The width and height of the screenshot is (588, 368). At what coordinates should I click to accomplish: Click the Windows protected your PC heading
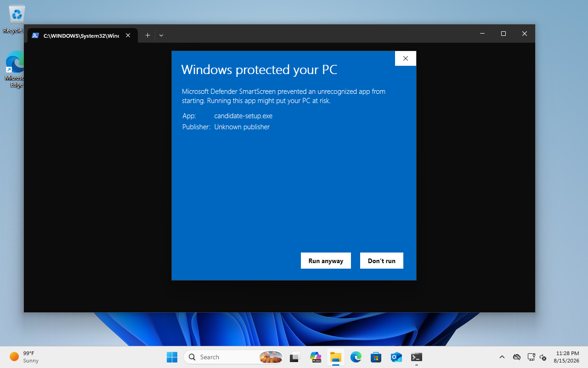[259, 69]
